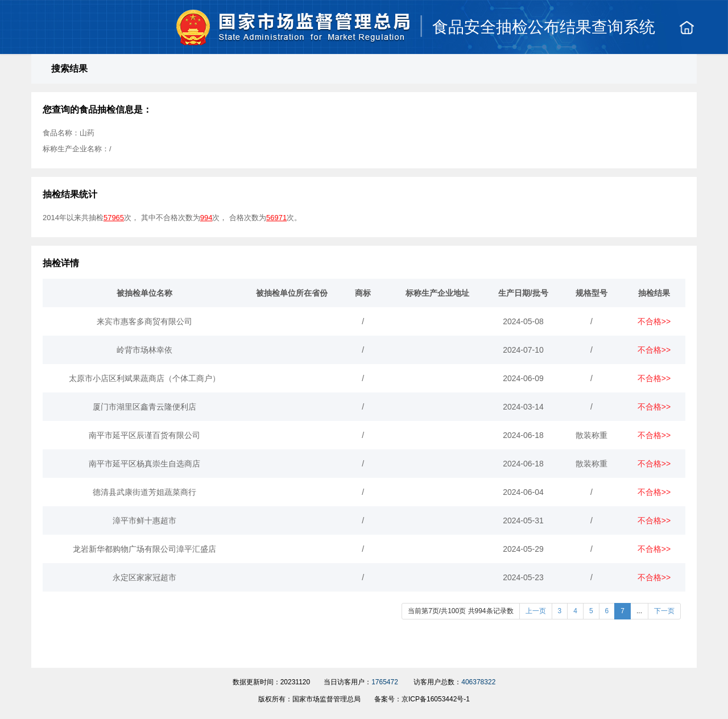Viewport: 728px width, 719px height.
Task: Click the 商标 column header
Action: [x=363, y=293]
